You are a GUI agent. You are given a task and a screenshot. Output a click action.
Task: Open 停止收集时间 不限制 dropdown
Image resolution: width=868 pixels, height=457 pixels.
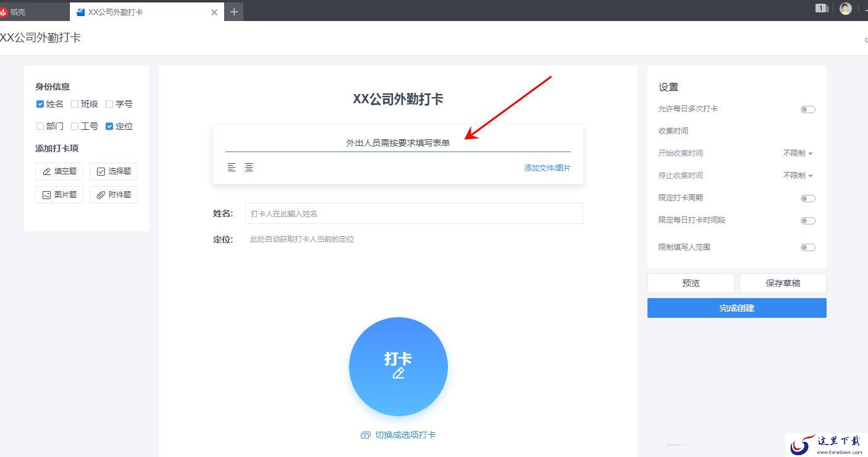point(798,176)
